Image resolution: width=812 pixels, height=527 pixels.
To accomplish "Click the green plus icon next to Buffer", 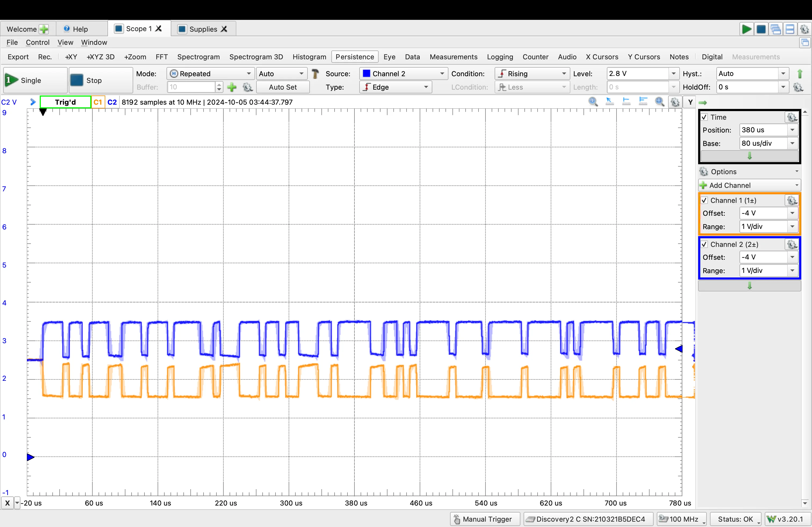I will (232, 87).
